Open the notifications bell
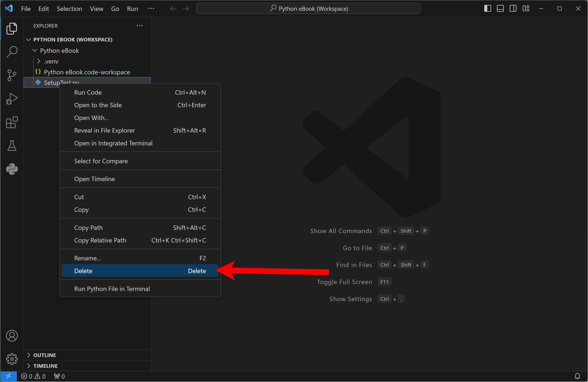Screen dimensions: 588x382 pyautogui.click(x=577, y=376)
